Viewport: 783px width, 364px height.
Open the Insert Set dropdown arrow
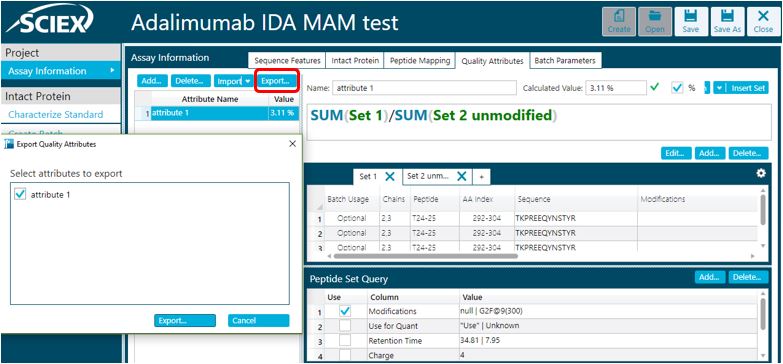(720, 88)
